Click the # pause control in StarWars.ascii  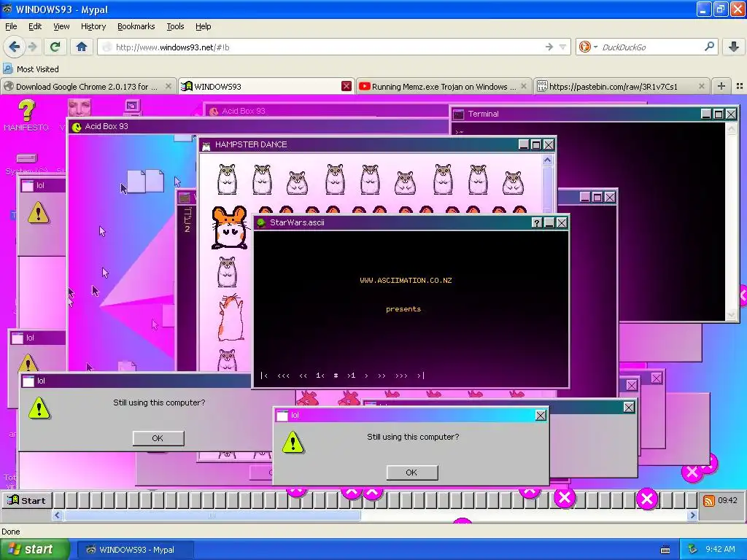(x=336, y=376)
